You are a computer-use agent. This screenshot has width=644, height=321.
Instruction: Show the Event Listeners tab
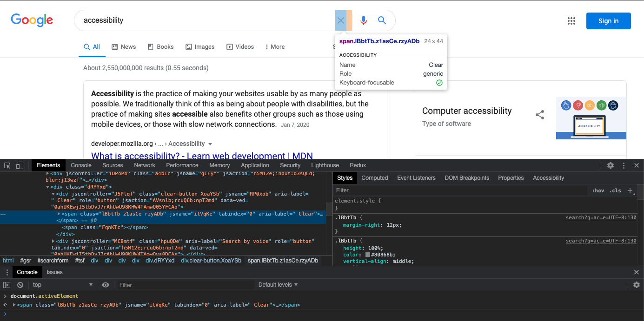tap(416, 178)
